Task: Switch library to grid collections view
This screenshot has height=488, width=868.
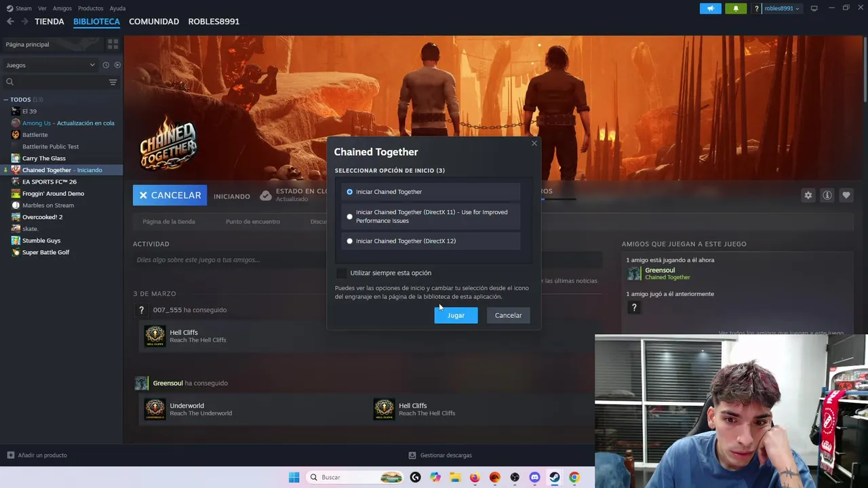Action: [x=113, y=44]
